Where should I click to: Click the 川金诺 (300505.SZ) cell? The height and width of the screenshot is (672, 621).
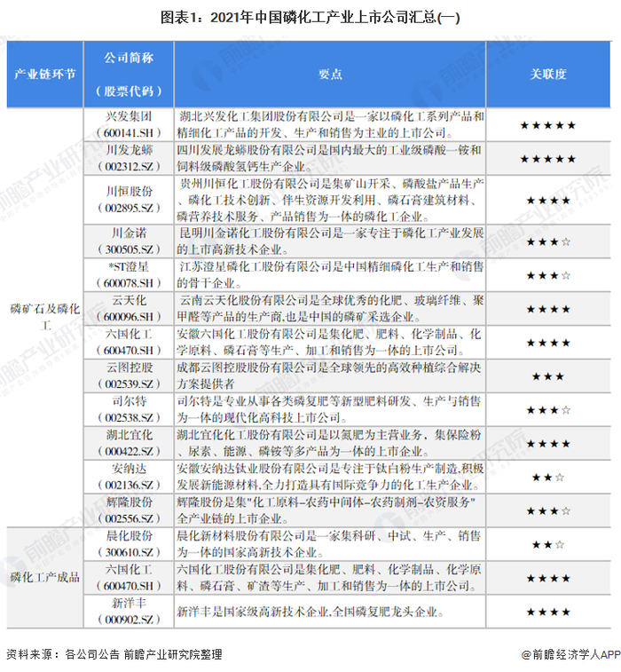[x=129, y=241]
